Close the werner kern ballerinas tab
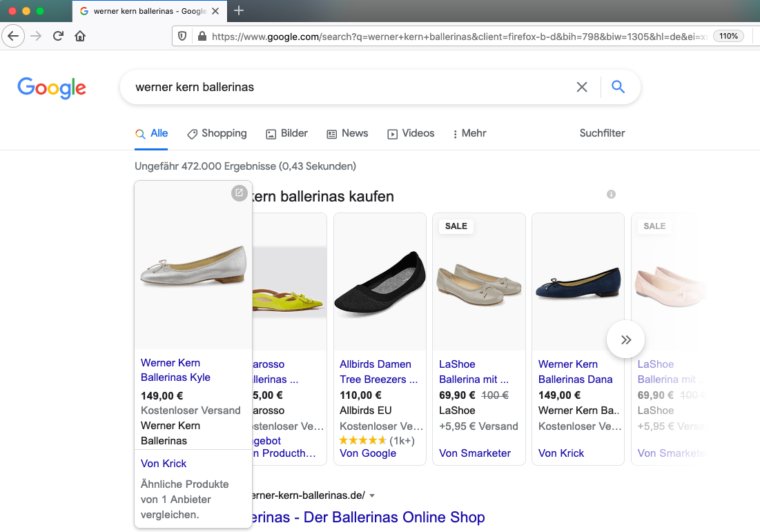760x532 pixels. tap(215, 11)
